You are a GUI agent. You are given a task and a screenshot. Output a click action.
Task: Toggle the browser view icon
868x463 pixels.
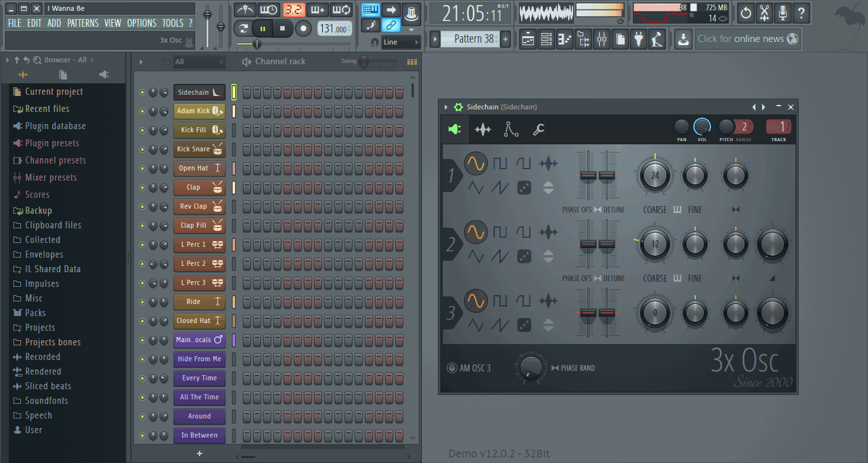click(x=583, y=39)
